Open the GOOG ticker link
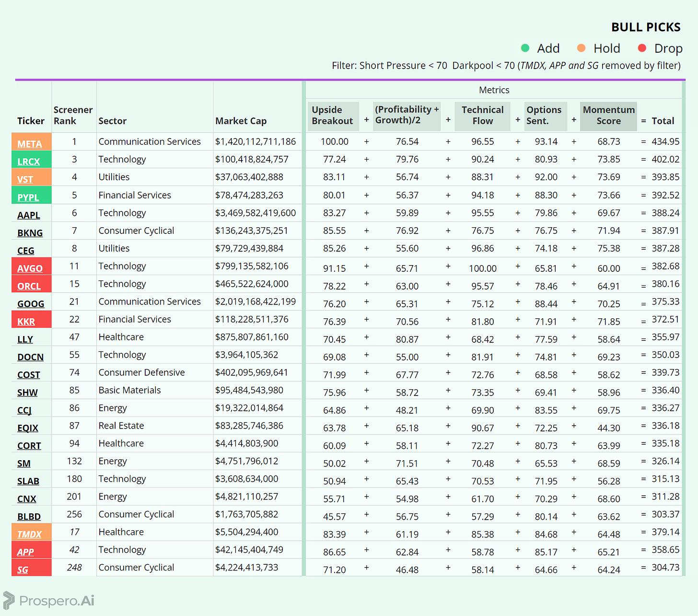 [x=31, y=304]
